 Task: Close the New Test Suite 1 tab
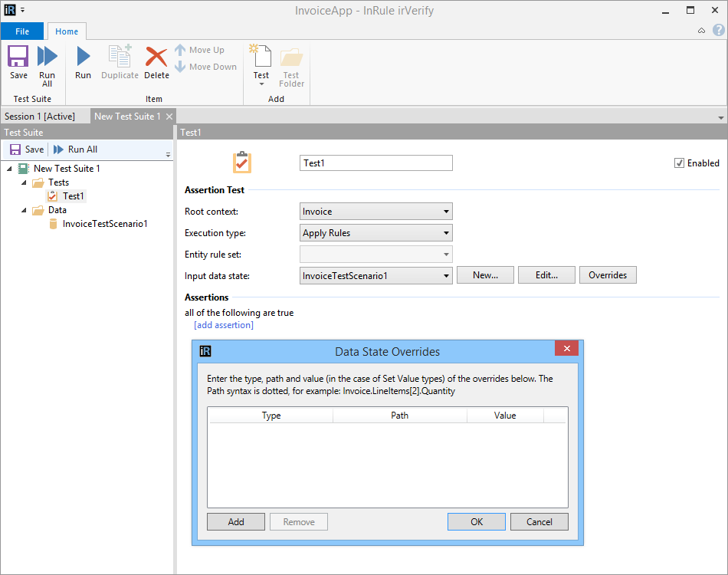[169, 117]
